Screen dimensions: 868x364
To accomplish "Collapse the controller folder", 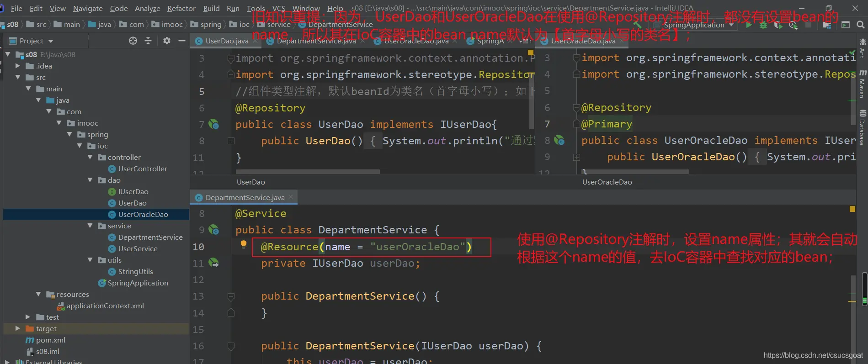I will [x=90, y=157].
